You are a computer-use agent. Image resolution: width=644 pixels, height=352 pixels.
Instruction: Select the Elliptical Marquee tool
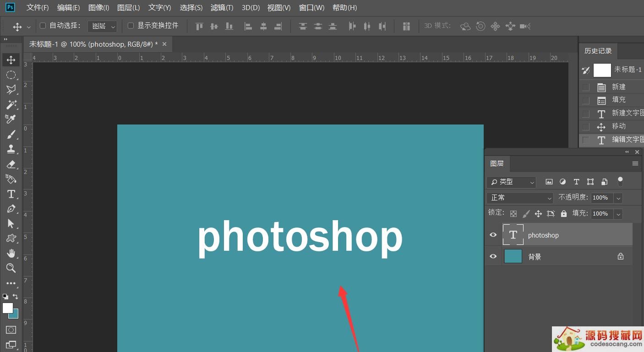(11, 75)
